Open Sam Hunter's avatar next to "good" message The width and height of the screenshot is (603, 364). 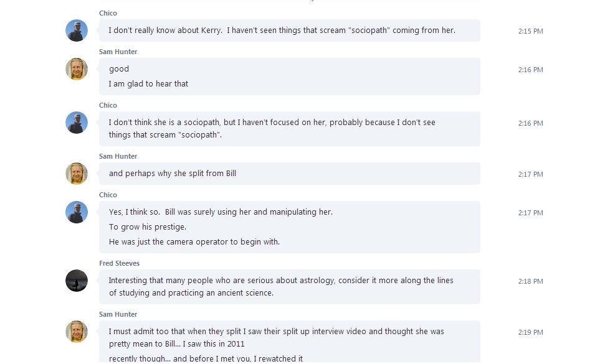pos(77,69)
